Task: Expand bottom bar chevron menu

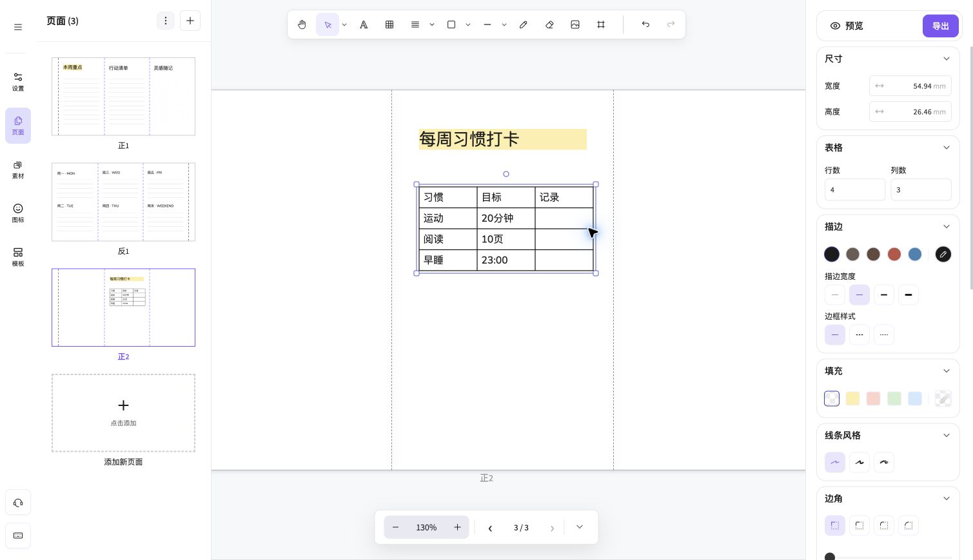Action: 580,527
